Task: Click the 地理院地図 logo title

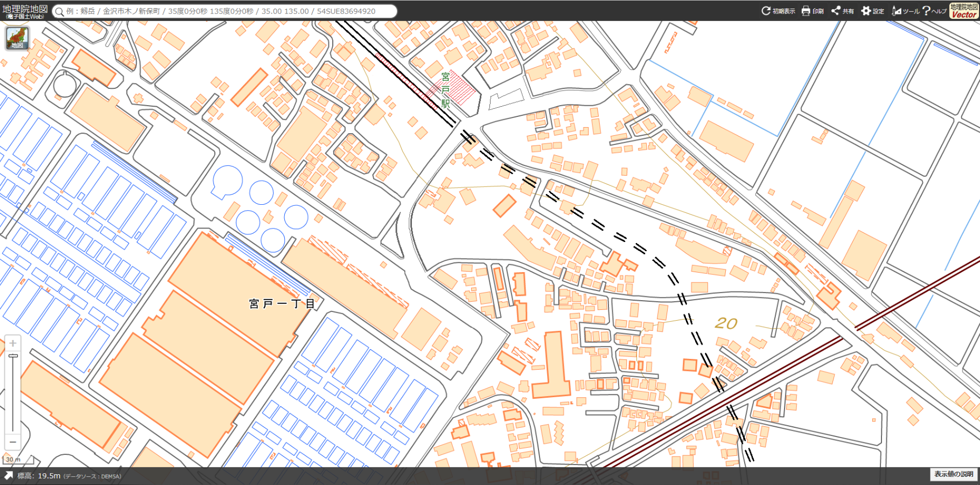Action: coord(25,11)
